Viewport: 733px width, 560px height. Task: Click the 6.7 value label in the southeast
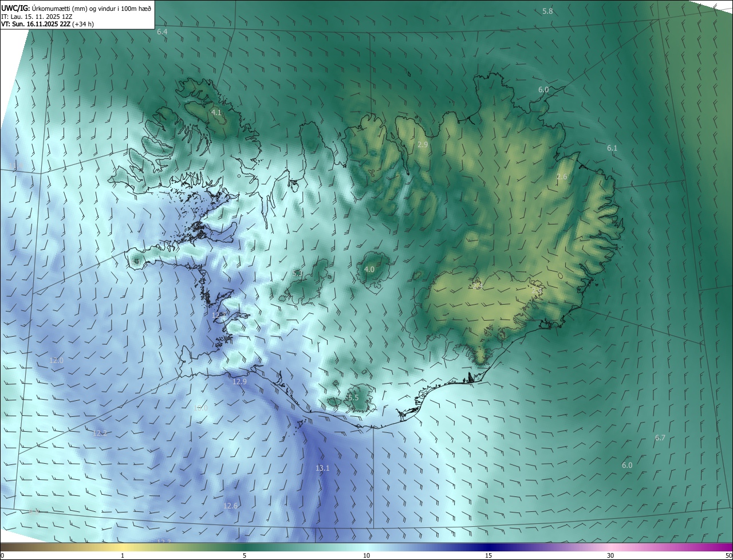660,438
